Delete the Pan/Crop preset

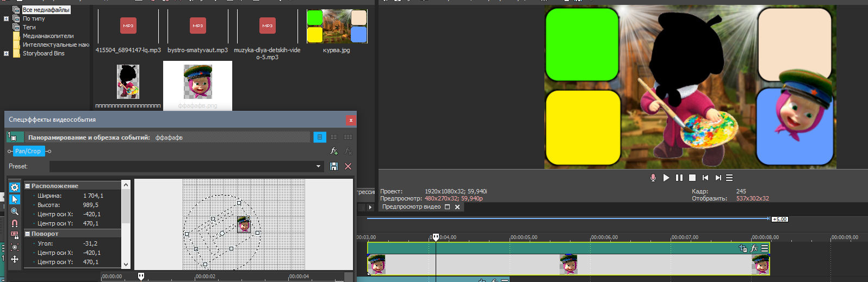tap(348, 166)
